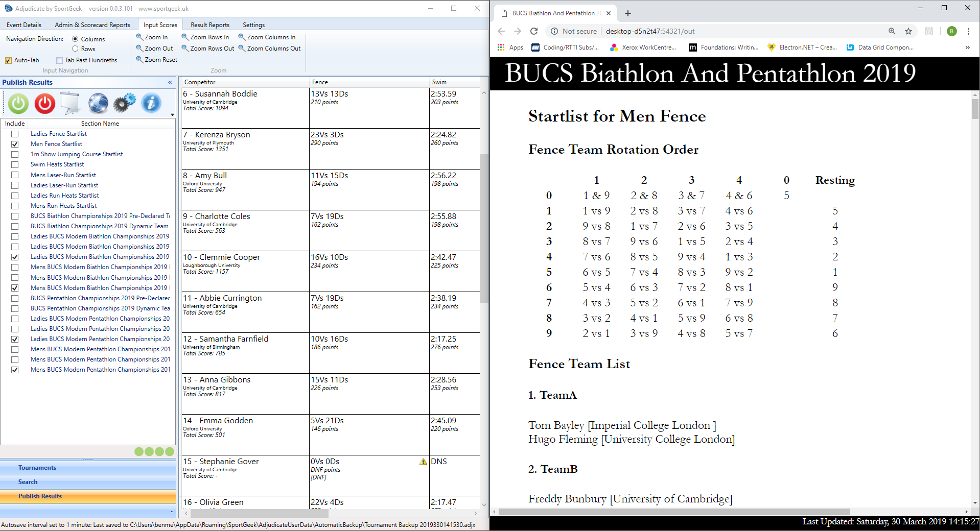This screenshot has height=531, width=980.
Task: Click Zoom Rows In
Action: (205, 37)
